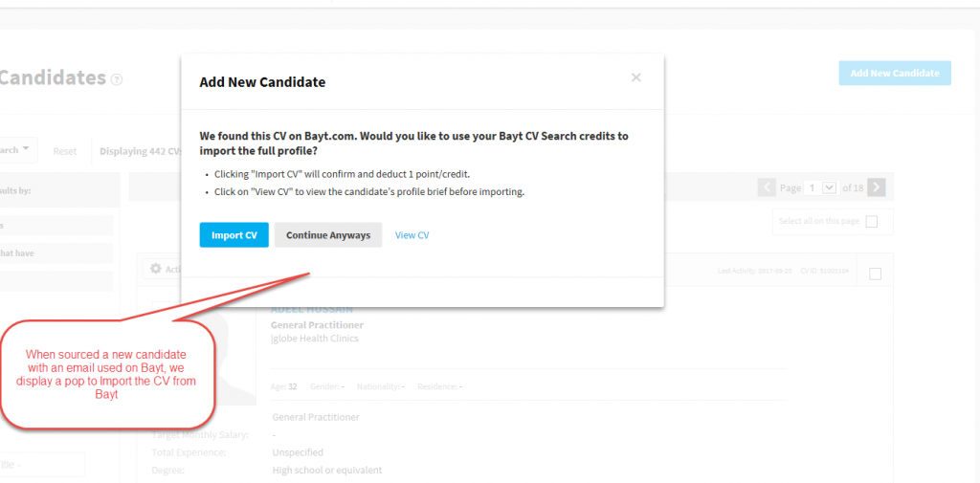The height and width of the screenshot is (483, 980).
Task: Click the Add New Candidate dialog title
Action: 262,82
